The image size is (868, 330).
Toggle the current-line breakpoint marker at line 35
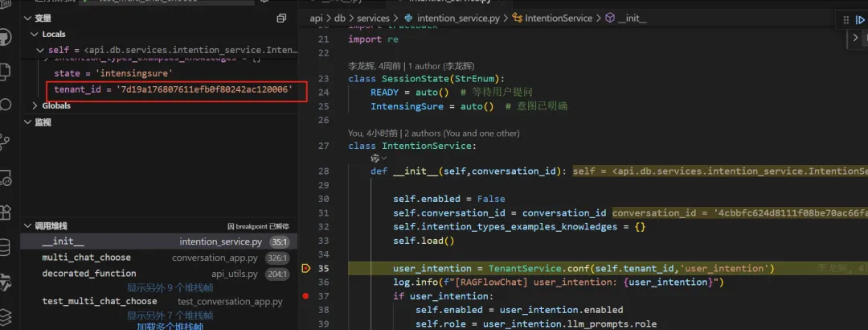[305, 269]
